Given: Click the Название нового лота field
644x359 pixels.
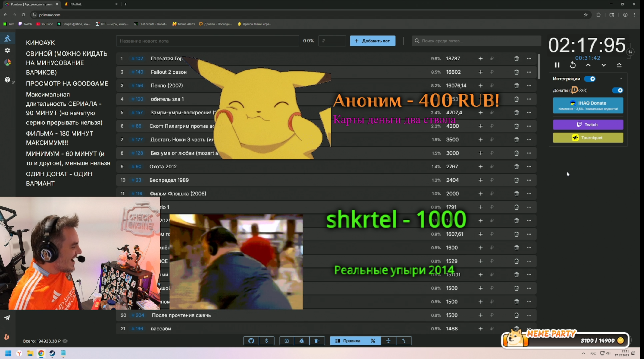Looking at the screenshot, I should click(207, 41).
